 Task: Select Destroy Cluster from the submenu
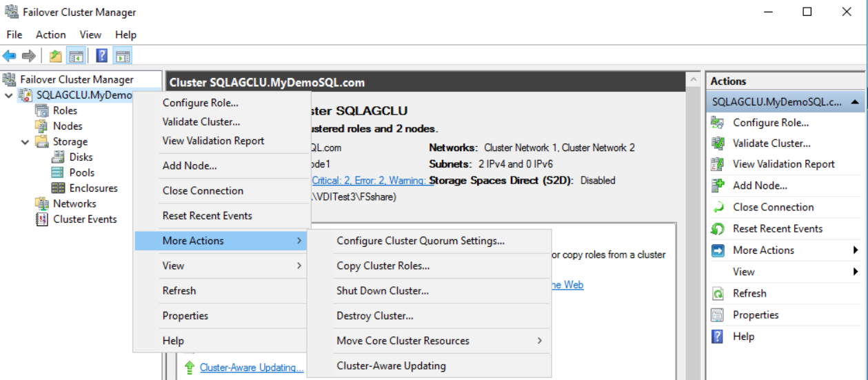point(374,316)
